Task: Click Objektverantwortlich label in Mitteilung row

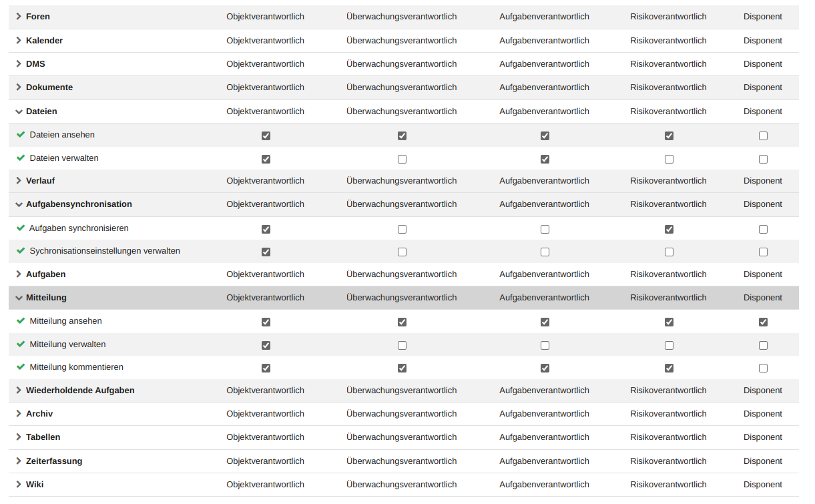Action: click(265, 298)
